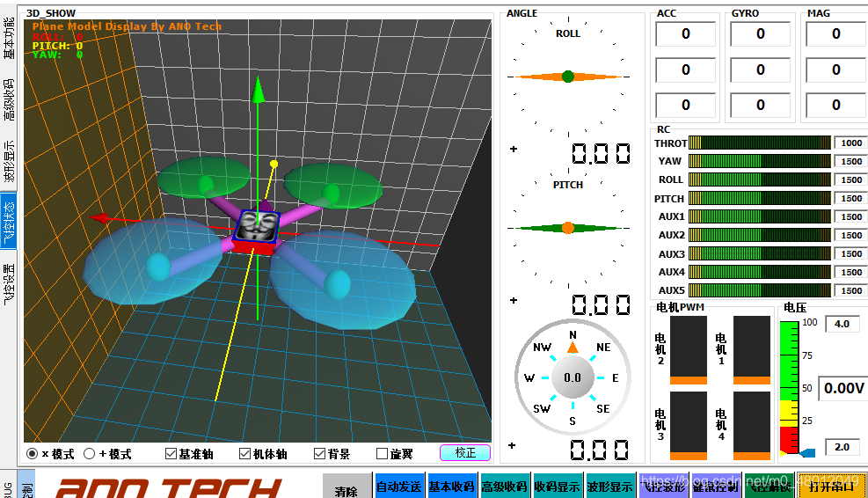Viewport: 868px width, 498px height.
Task: Open the 飞控设置 side tab
Action: (9, 284)
